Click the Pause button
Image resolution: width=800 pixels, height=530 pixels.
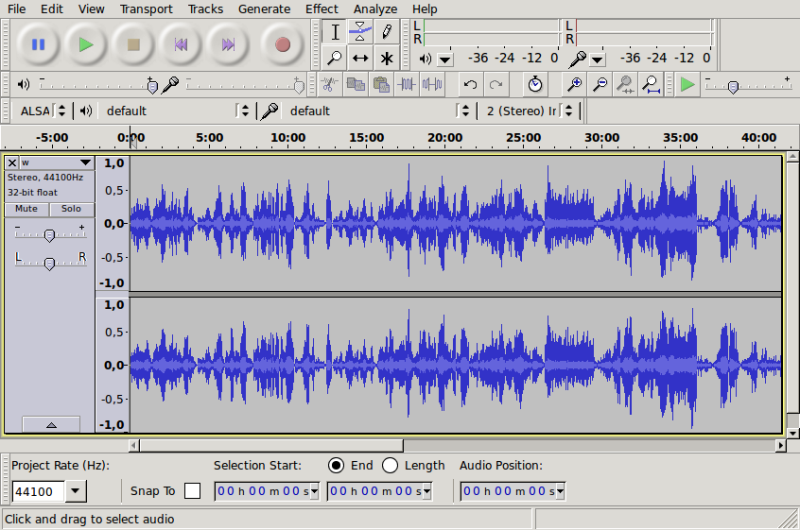(38, 44)
